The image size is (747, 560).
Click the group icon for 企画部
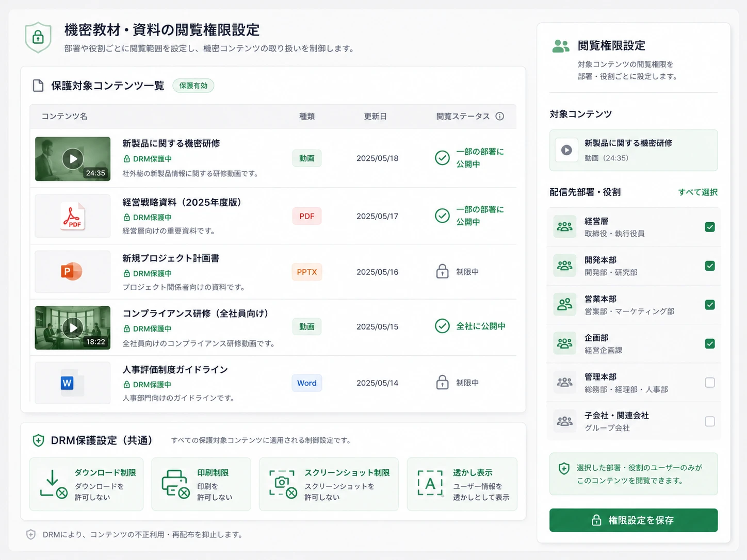[565, 343]
